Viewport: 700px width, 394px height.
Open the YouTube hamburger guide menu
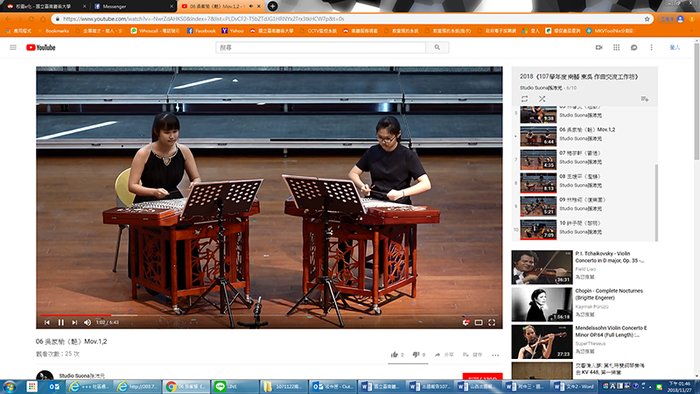coord(13,47)
